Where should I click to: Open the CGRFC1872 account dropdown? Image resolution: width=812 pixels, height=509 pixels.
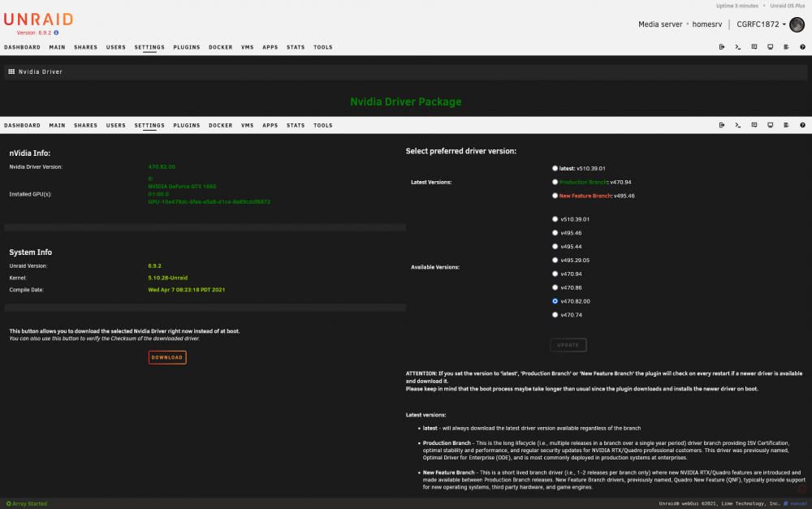click(761, 24)
